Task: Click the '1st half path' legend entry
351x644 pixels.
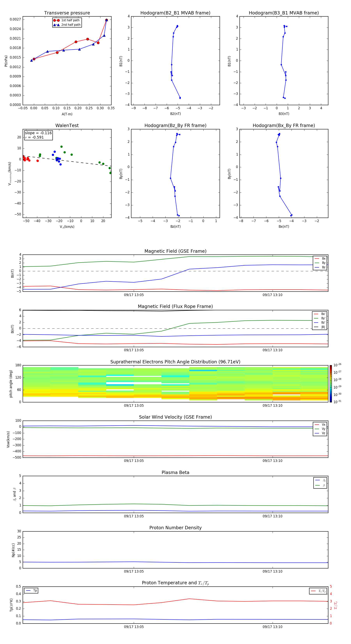Action: tap(66, 20)
